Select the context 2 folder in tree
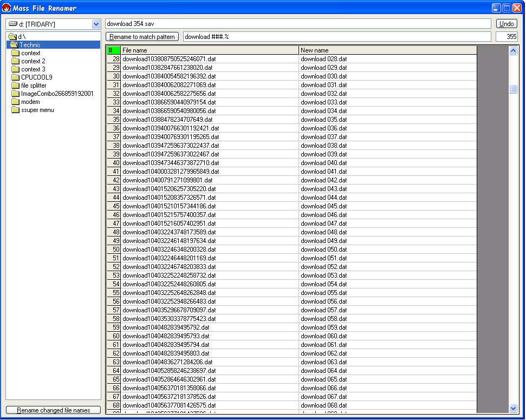The width and height of the screenshot is (526, 420). pyautogui.click(x=33, y=61)
